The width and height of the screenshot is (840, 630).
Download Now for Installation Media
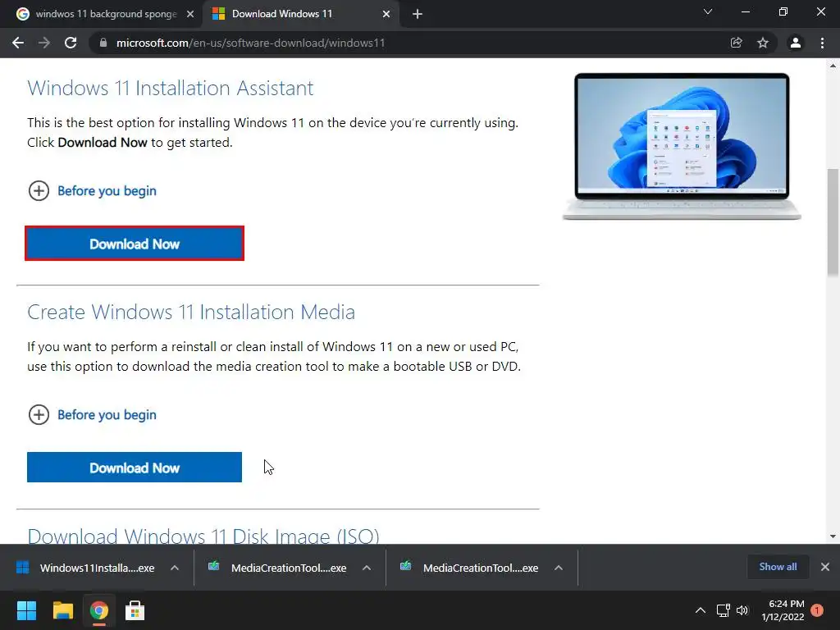tap(135, 468)
